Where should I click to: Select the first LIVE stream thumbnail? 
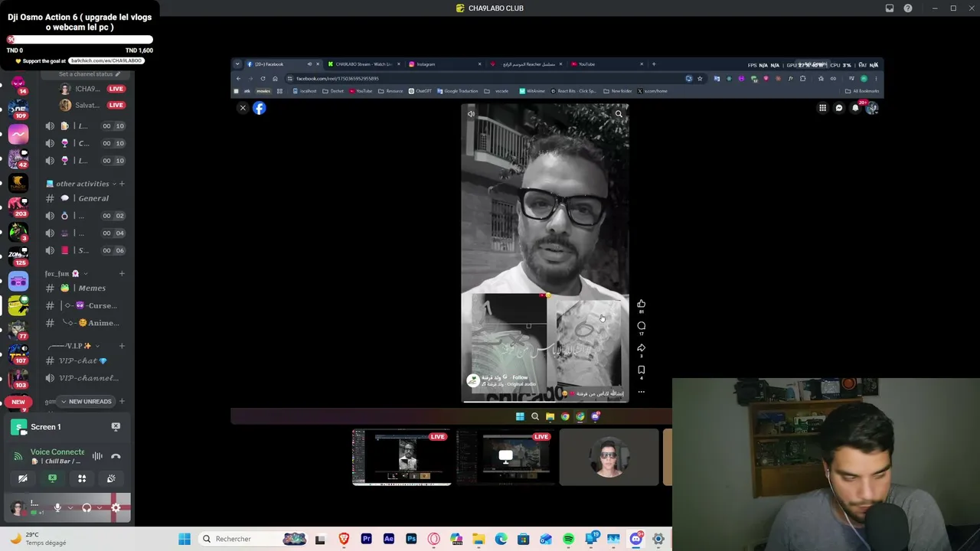(401, 458)
